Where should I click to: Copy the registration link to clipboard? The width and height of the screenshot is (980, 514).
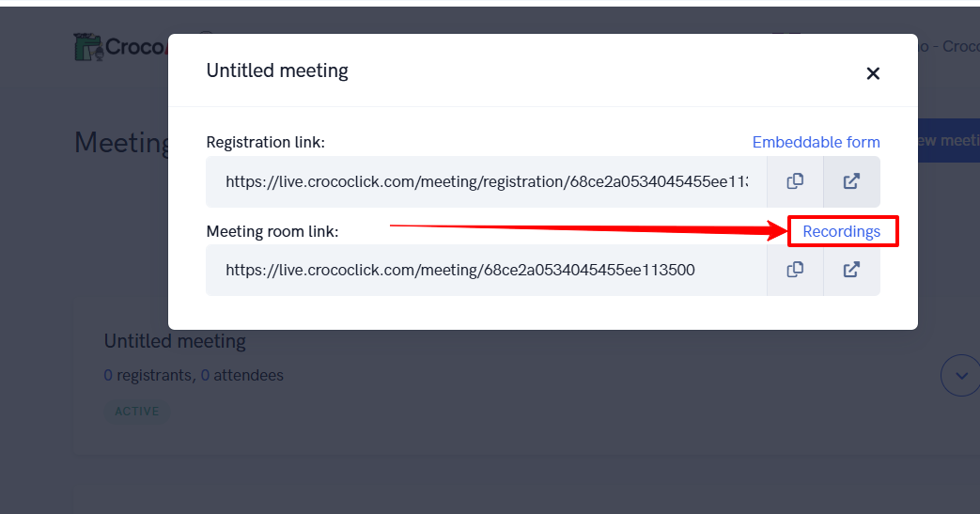coord(795,181)
